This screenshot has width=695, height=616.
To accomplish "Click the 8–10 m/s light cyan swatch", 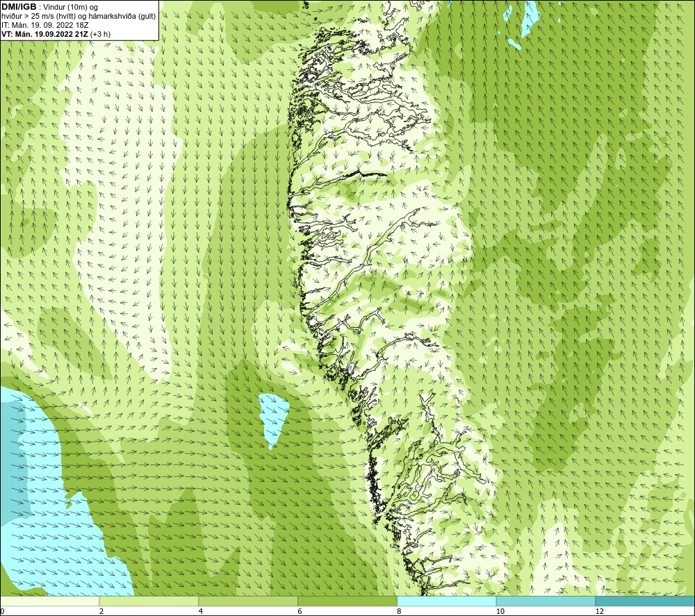I will (x=447, y=601).
